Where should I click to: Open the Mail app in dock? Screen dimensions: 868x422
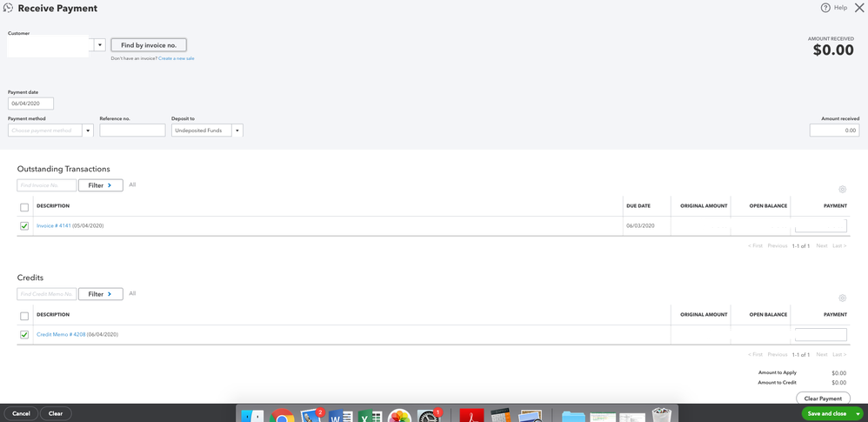[x=311, y=415]
